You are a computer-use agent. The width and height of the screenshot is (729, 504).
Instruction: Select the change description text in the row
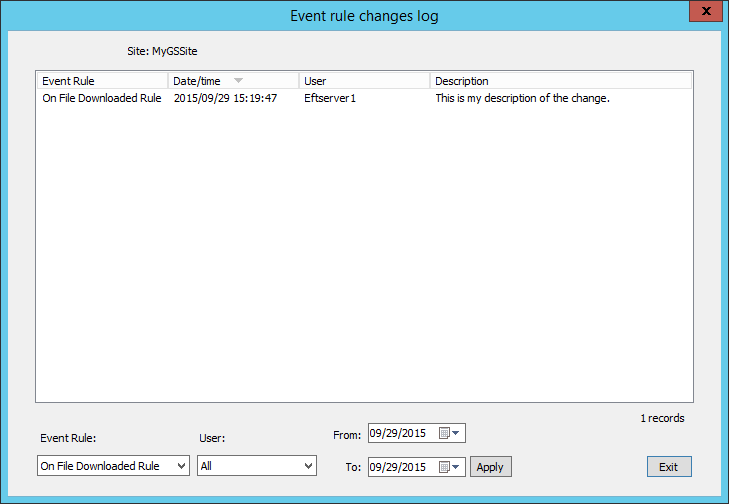[522, 99]
